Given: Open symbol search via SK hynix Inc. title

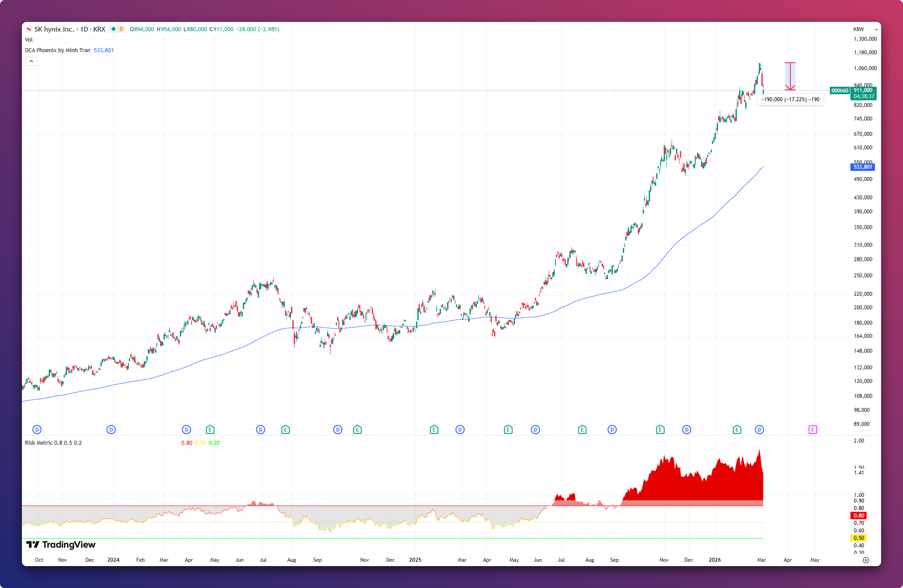Looking at the screenshot, I should [54, 29].
